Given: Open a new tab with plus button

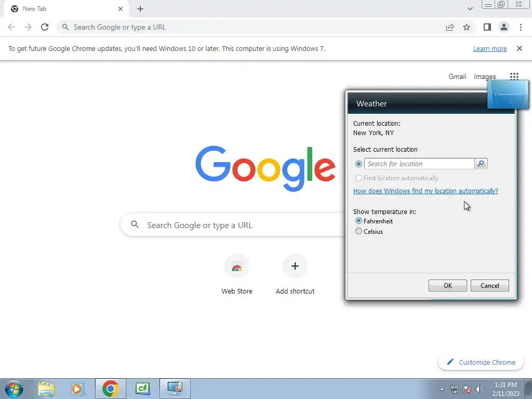Looking at the screenshot, I should (140, 9).
